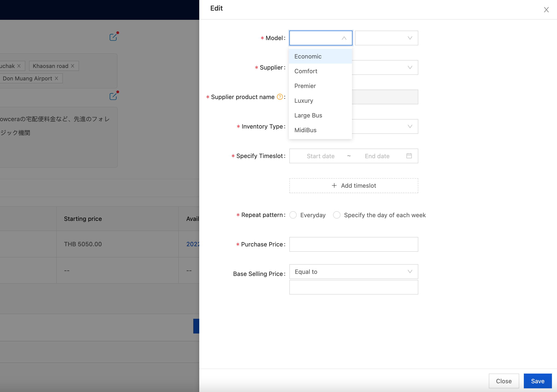The image size is (557, 392).
Task: Click the Close button
Action: [504, 381]
